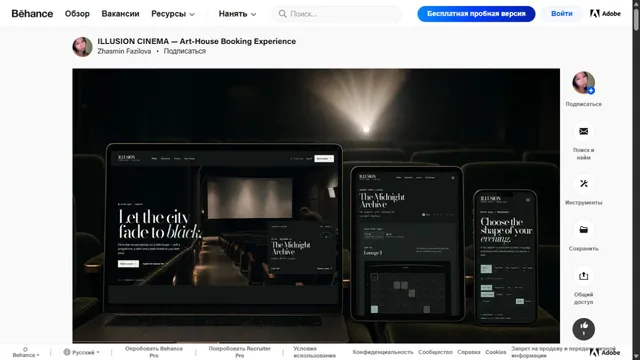Expand the Ресурсы dropdown menu
The width and height of the screenshot is (640, 360).
point(173,14)
